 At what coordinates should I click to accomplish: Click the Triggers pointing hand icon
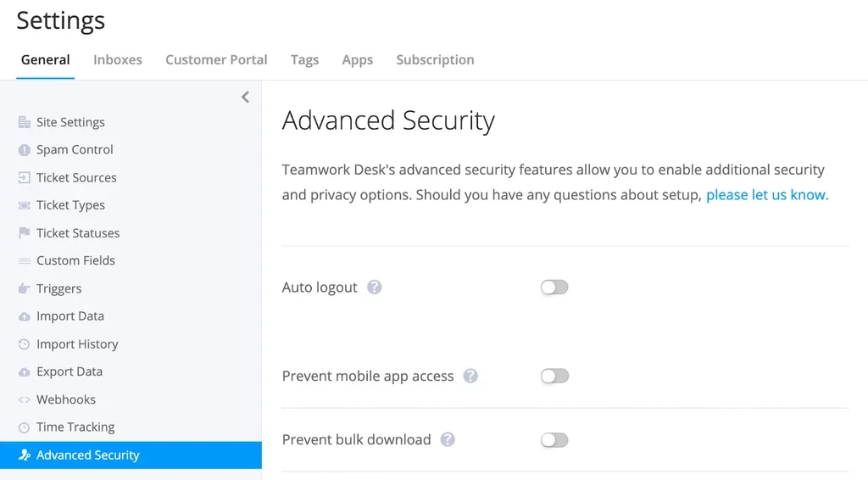tap(25, 288)
